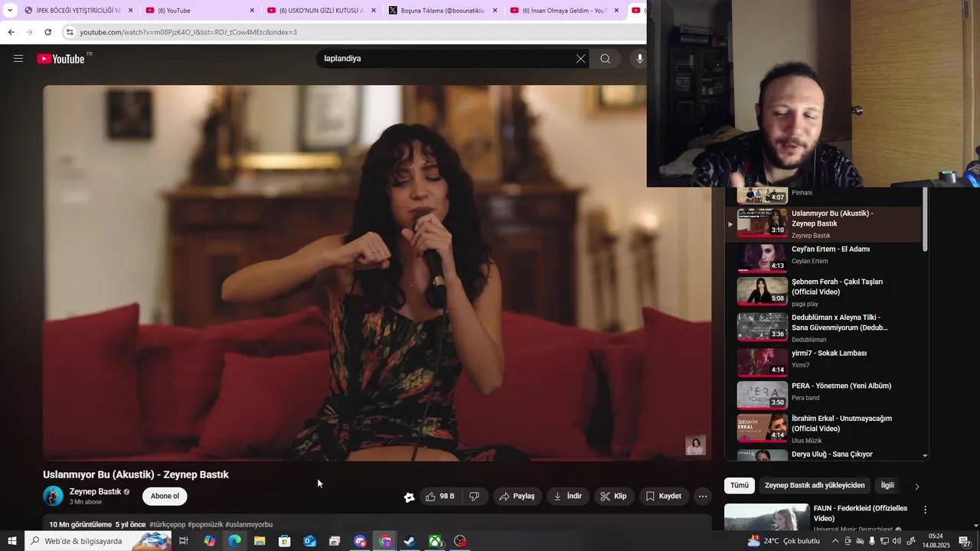The width and height of the screenshot is (980, 551).
Task: Click the Paylaş share button
Action: click(x=518, y=497)
